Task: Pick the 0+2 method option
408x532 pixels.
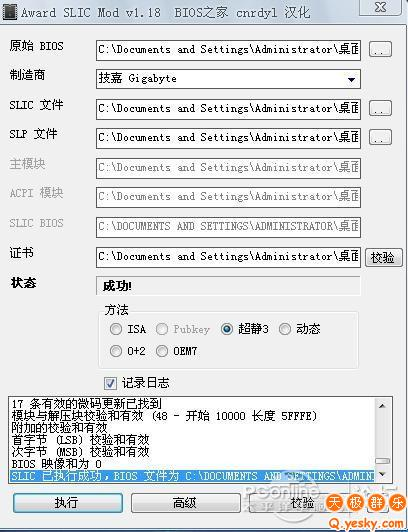Action: click(x=116, y=351)
